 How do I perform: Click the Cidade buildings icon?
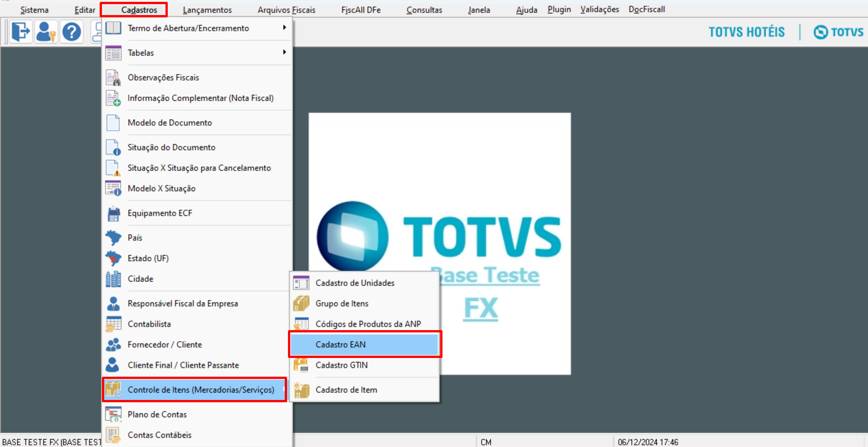click(113, 279)
